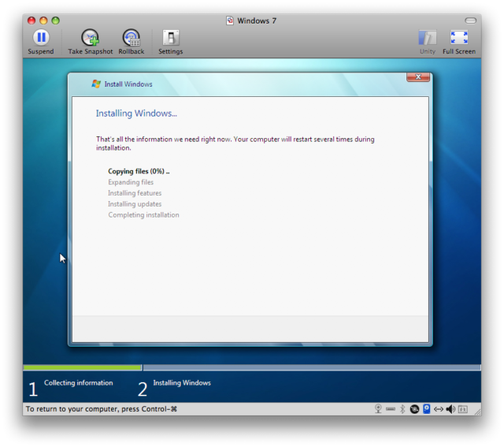The image size is (504, 447).
Task: Enter Full Screen view
Action: tap(458, 42)
